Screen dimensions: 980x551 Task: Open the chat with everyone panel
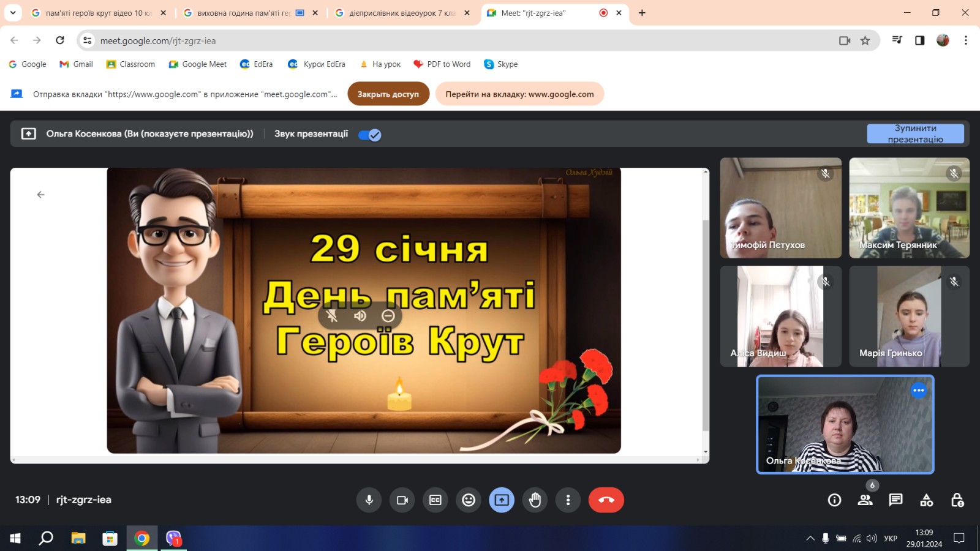[895, 500]
